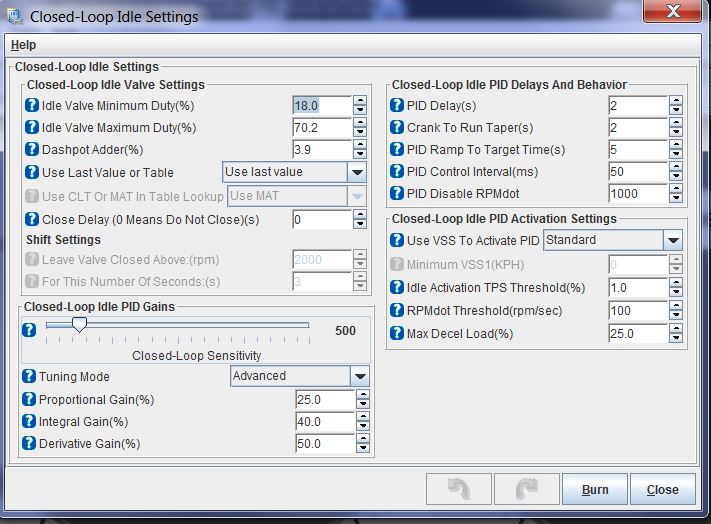The width and height of the screenshot is (711, 524).
Task: Click the Integral Gain value field
Action: [x=325, y=422]
